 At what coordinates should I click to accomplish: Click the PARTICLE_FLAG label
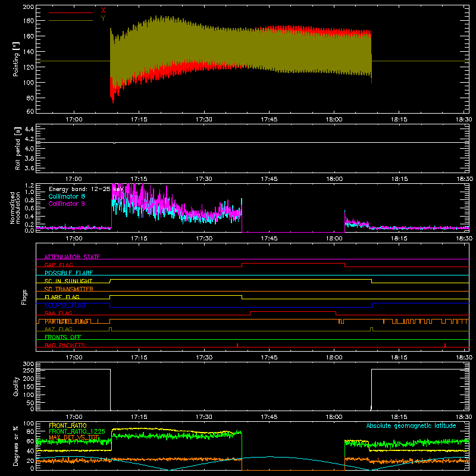coord(67,321)
